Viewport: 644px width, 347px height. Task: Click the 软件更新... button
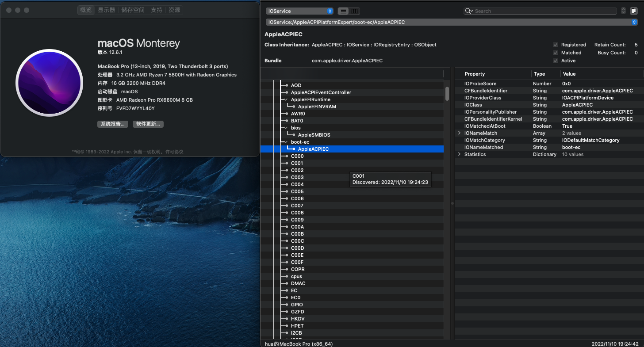pyautogui.click(x=148, y=124)
